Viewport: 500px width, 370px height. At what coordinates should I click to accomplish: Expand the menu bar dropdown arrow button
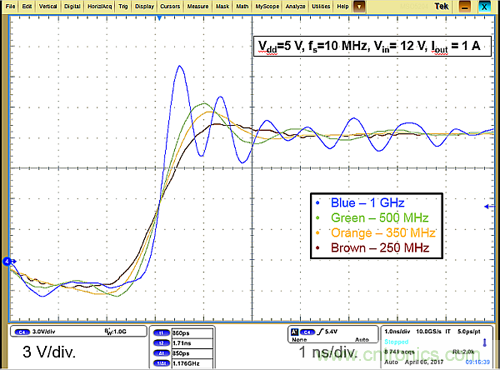pyautogui.click(x=359, y=6)
